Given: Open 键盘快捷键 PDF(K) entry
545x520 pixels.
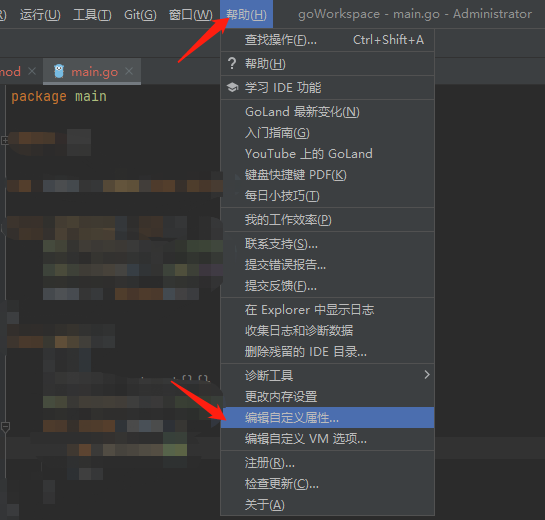Looking at the screenshot, I should 327,174.
